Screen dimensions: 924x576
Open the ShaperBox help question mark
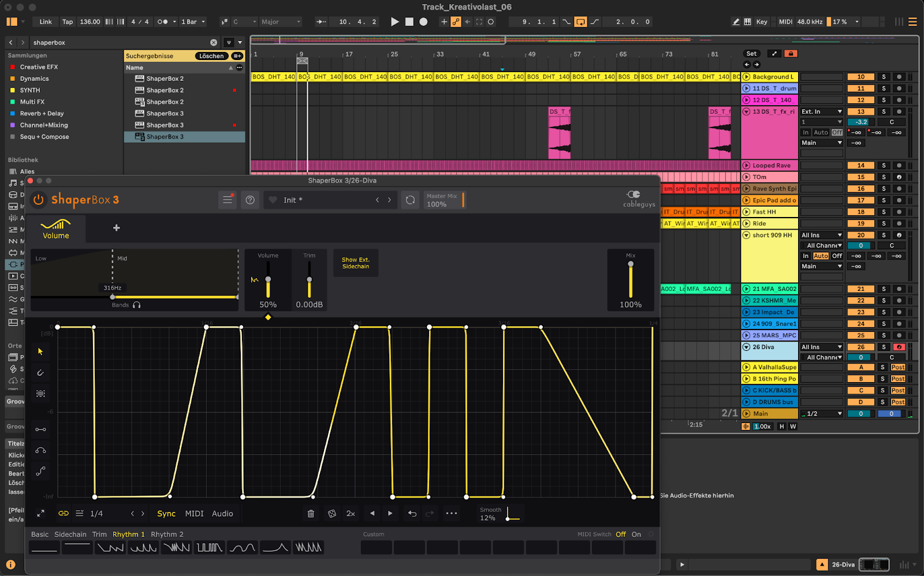(250, 200)
